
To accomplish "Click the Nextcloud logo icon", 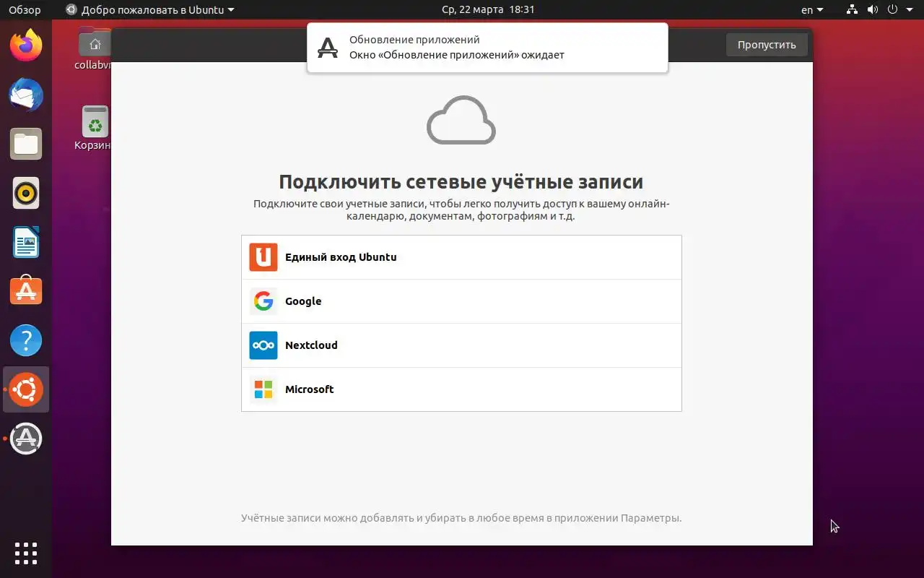I will click(x=263, y=345).
